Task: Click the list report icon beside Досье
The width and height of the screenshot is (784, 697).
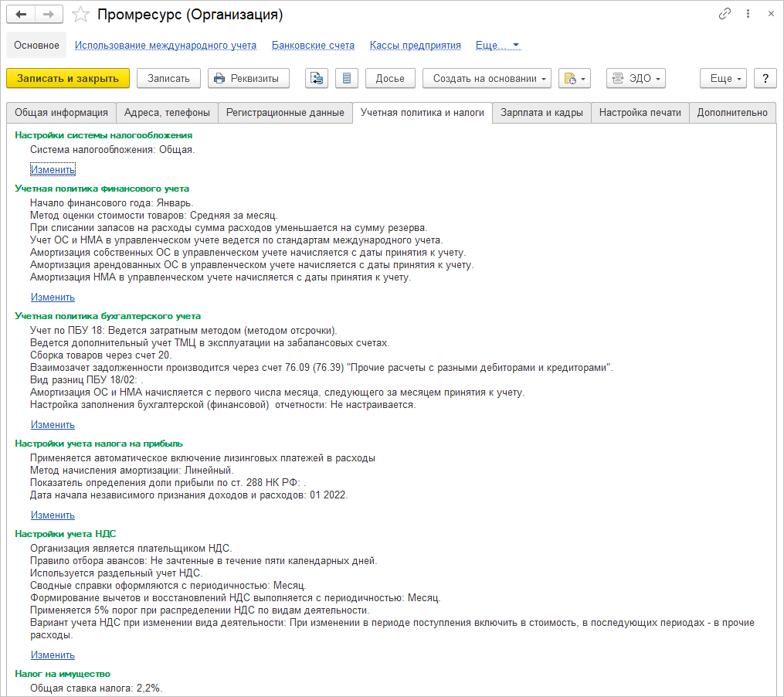Action: [x=346, y=78]
